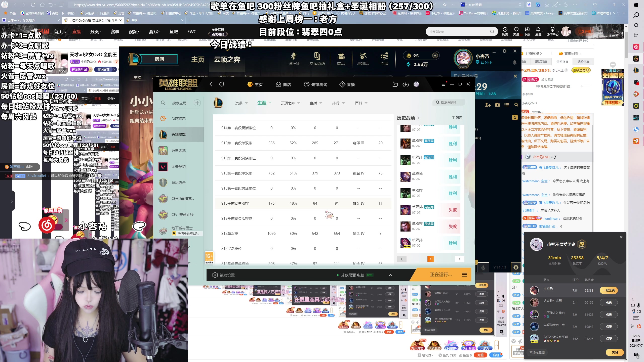Open the 正在运行 menu icon

coord(464,275)
